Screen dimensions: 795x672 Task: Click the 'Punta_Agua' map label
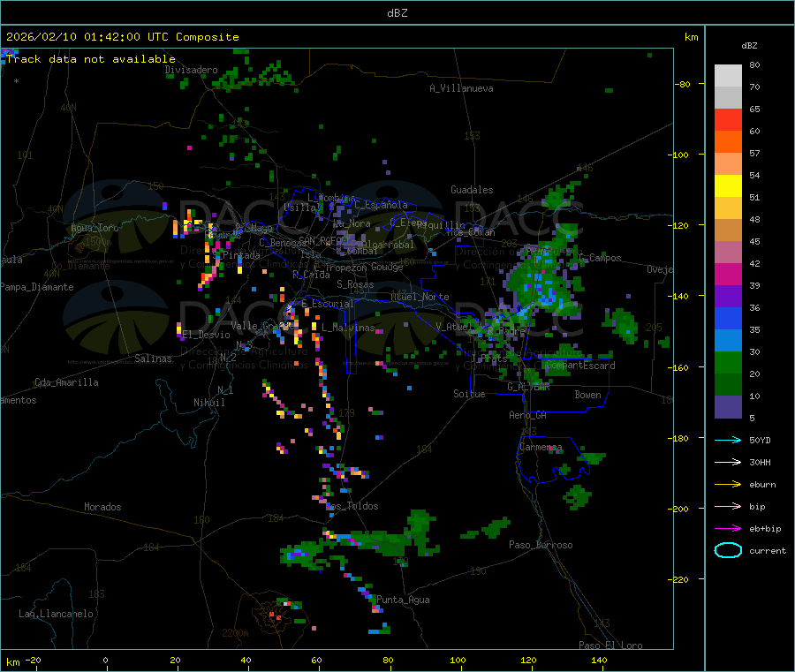click(403, 600)
